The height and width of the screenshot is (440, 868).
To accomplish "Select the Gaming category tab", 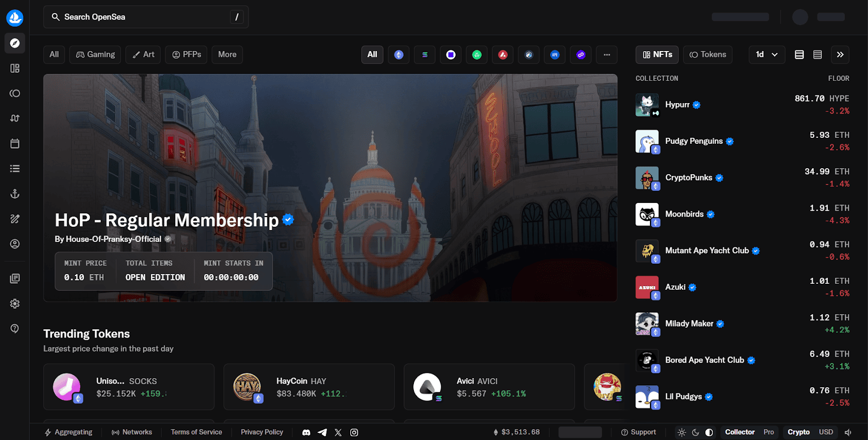I will pyautogui.click(x=95, y=55).
